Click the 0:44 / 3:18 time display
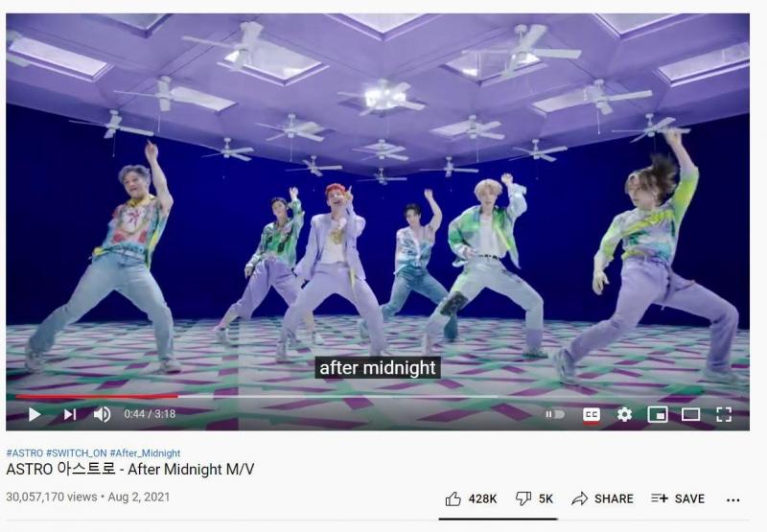 click(x=150, y=414)
